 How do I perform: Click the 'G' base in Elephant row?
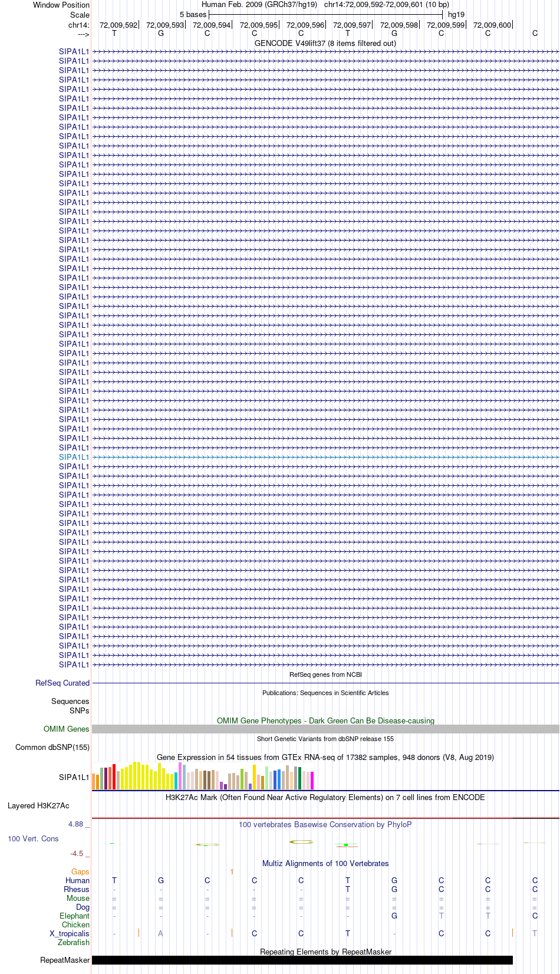(394, 916)
